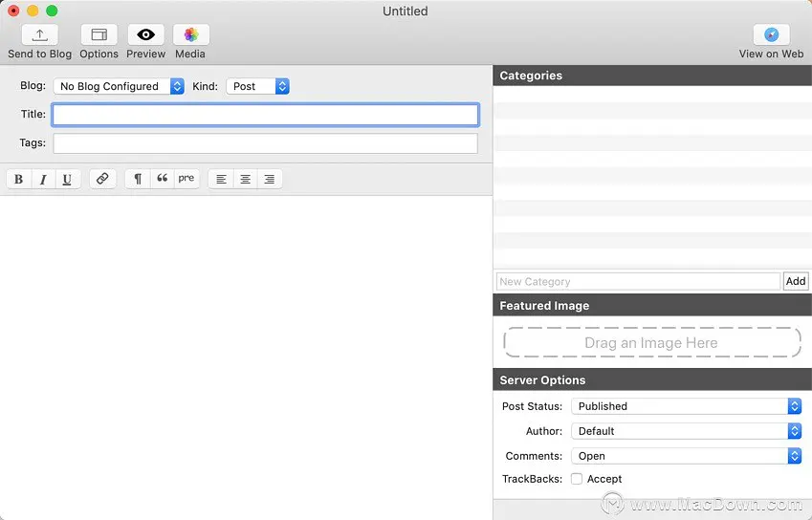Open View on Web Safari icon
This screenshot has width=812, height=520.
pyautogui.click(x=771, y=34)
